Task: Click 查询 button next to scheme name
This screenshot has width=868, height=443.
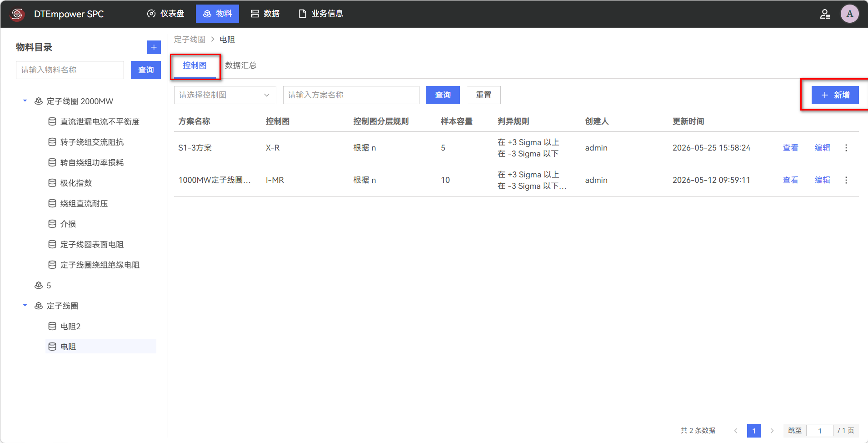Action: (443, 95)
